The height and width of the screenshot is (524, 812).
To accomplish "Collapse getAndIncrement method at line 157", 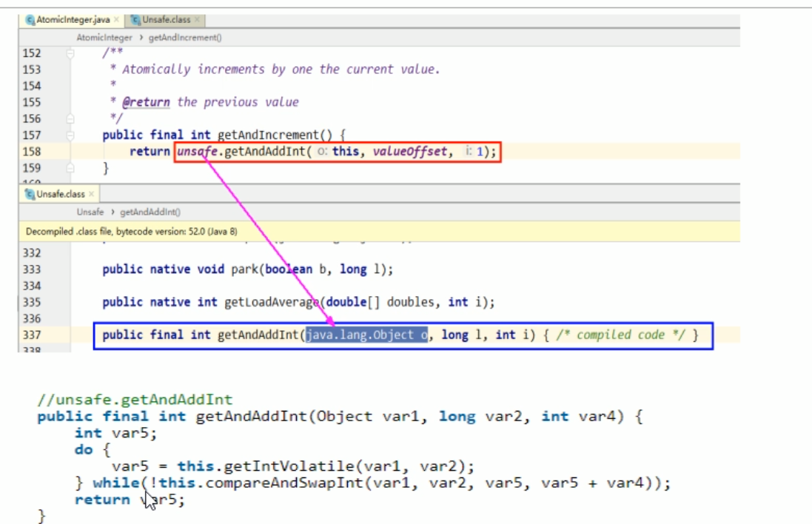I will point(70,135).
